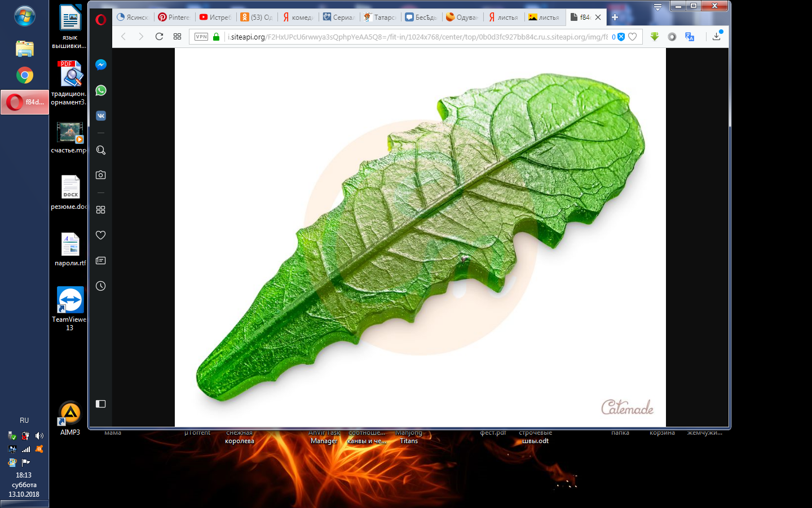This screenshot has height=508, width=812.
Task: Open the downloads arrow in the toolbar
Action: coord(716,37)
